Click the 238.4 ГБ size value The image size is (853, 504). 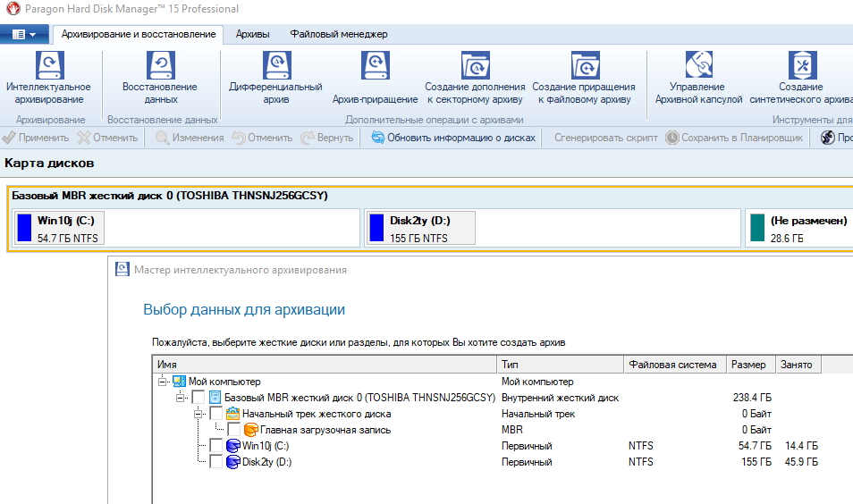(x=752, y=398)
